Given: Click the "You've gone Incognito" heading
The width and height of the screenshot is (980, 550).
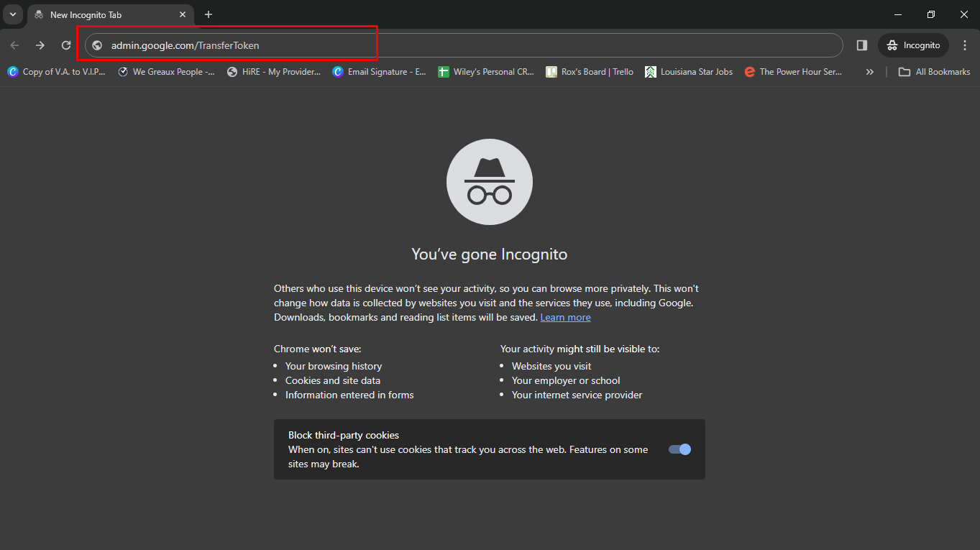Looking at the screenshot, I should [490, 254].
